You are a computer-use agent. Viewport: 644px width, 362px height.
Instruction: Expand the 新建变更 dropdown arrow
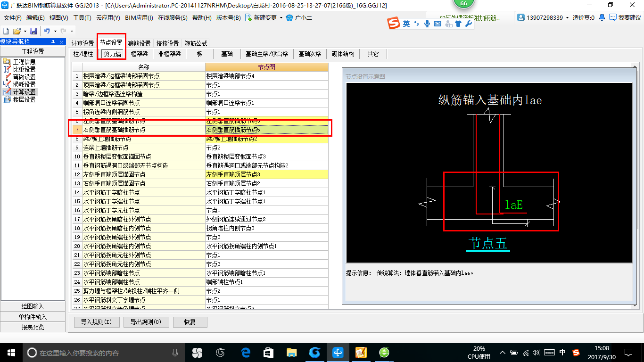click(x=281, y=18)
